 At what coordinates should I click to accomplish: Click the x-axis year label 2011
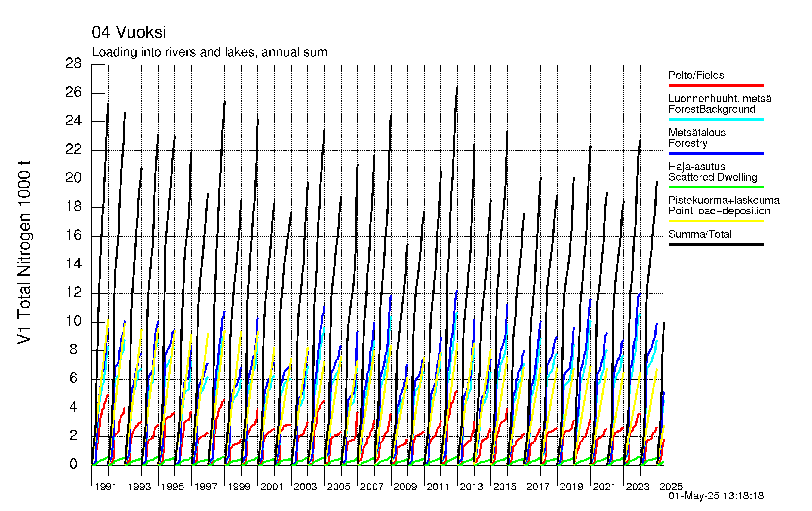coord(438,487)
